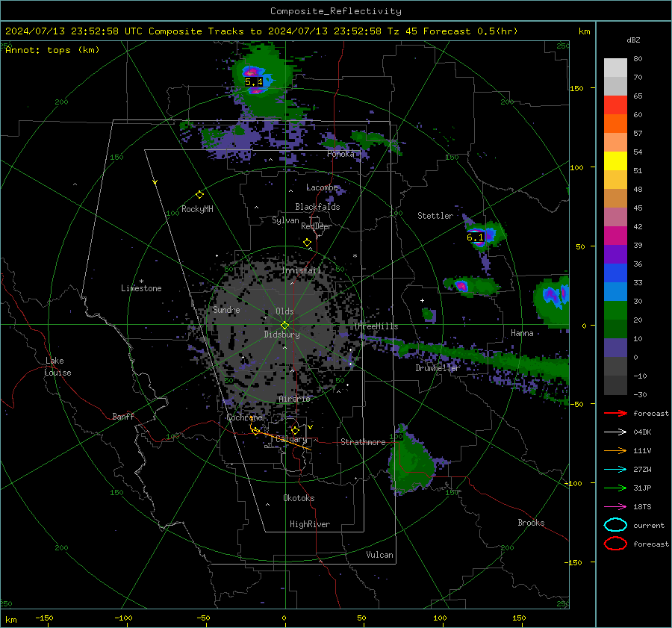Viewport: 672px width, 628px height.
Task: Click the orange 111V arrow legend icon
Action: pos(615,450)
